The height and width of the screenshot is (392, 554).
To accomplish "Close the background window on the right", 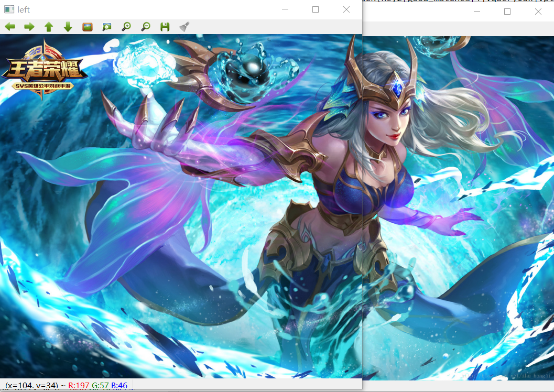I will point(538,12).
